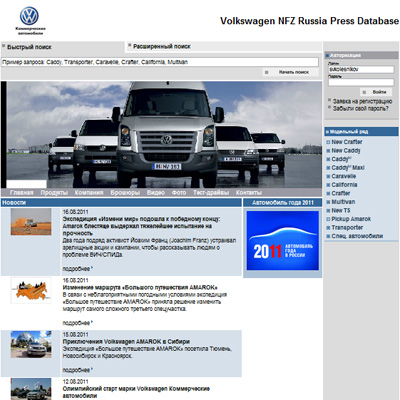Open Контакты menu item
Screen dimensions: 400x400
(x=249, y=193)
